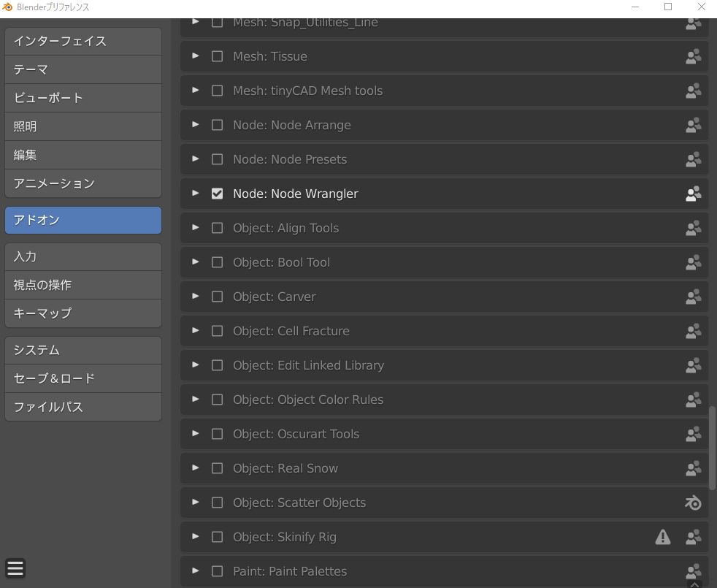This screenshot has height=588, width=717.
Task: Open the ファイルパス settings
Action: 83,407
